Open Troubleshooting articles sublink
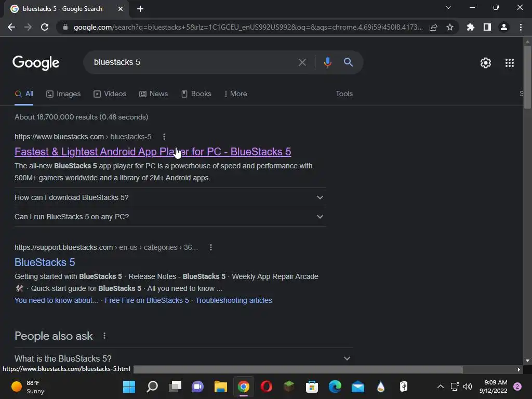This screenshot has height=399, width=532. (x=234, y=300)
